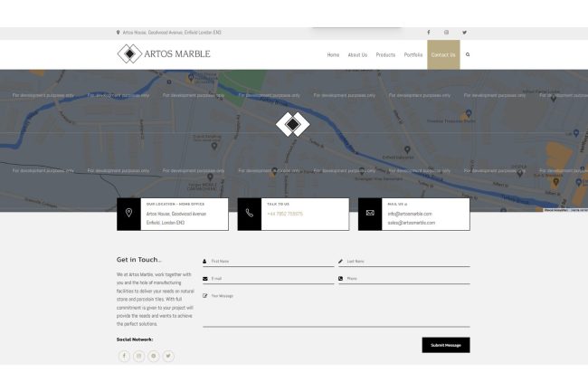Go to the Home menu item
The image size is (588, 392).
click(333, 54)
